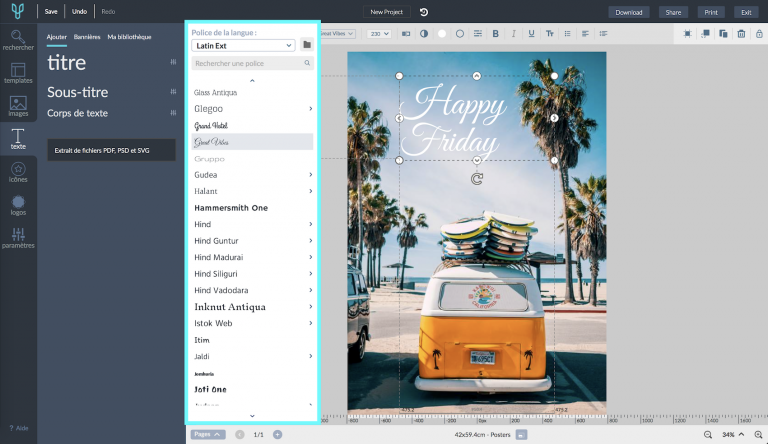
Task: Open the templates sidebar panel
Action: [x=18, y=74]
